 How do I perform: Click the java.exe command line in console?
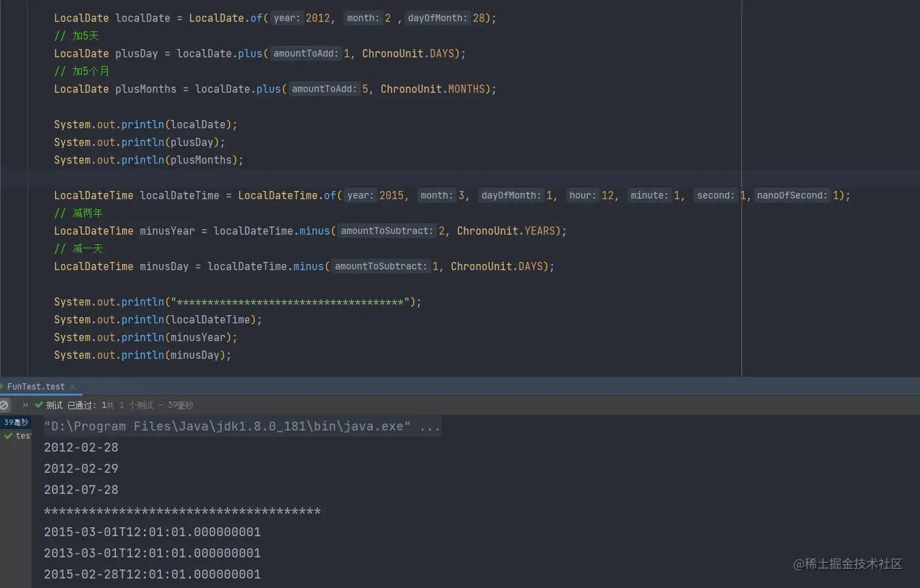tap(242, 426)
